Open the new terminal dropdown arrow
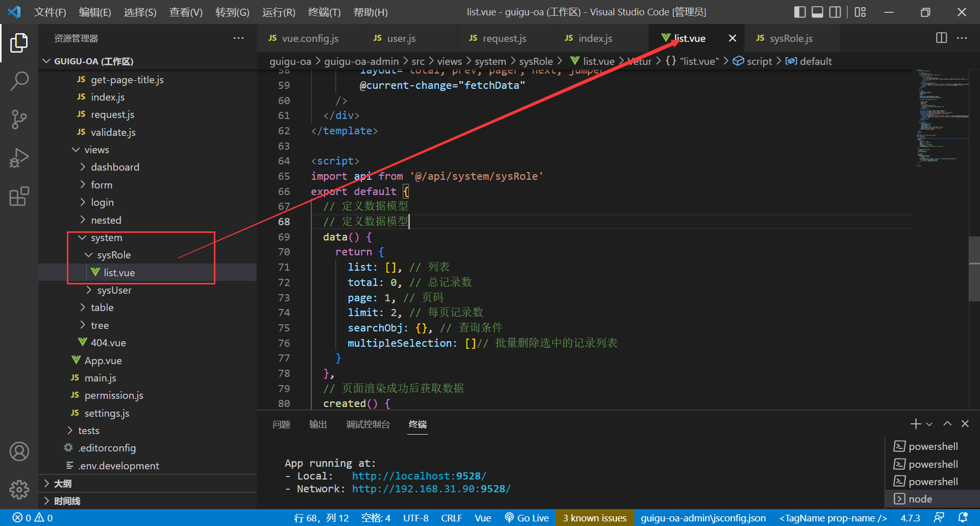Screen dimensions: 980x526 929,424
